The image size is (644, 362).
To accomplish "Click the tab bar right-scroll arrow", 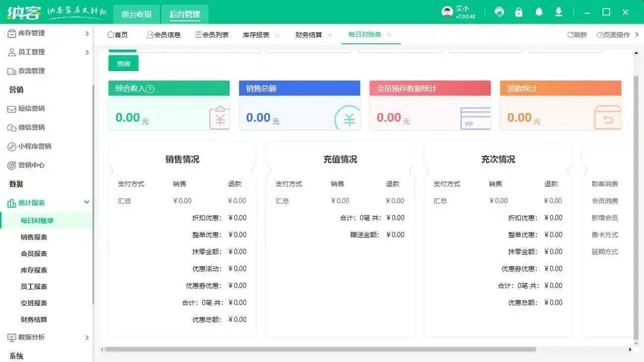I will click(x=637, y=35).
